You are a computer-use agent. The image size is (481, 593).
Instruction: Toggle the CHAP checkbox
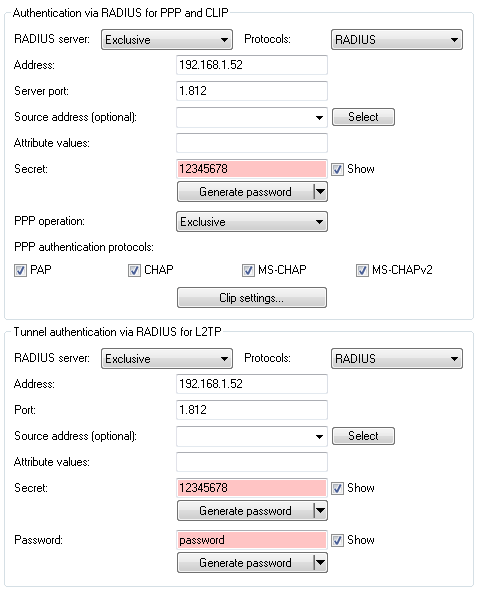pyautogui.click(x=134, y=270)
